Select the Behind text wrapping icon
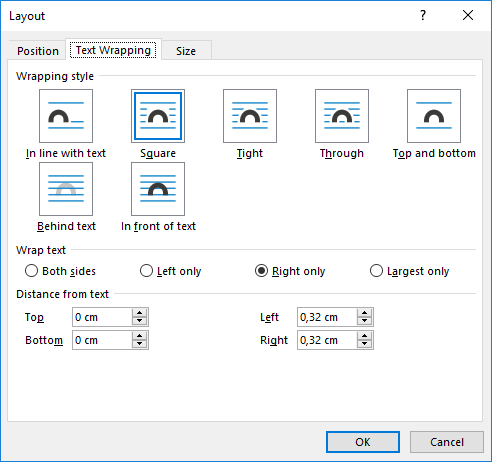The width and height of the screenshot is (492, 462). pyautogui.click(x=66, y=189)
